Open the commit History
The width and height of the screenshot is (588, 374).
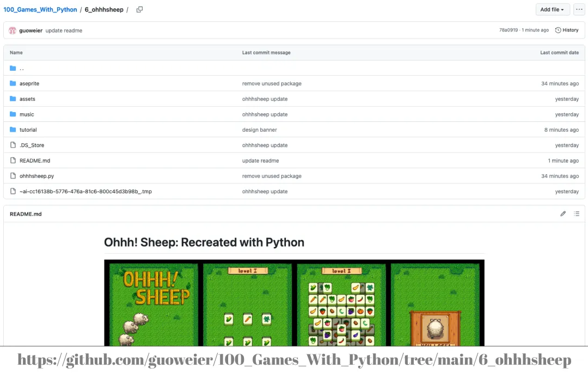[x=567, y=30]
